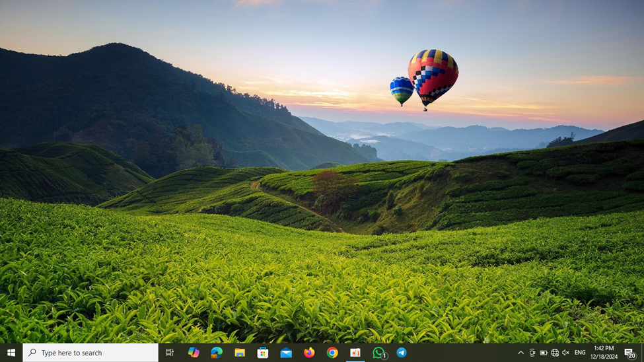Launch Telegram from the taskbar
This screenshot has height=362, width=644.
[402, 353]
